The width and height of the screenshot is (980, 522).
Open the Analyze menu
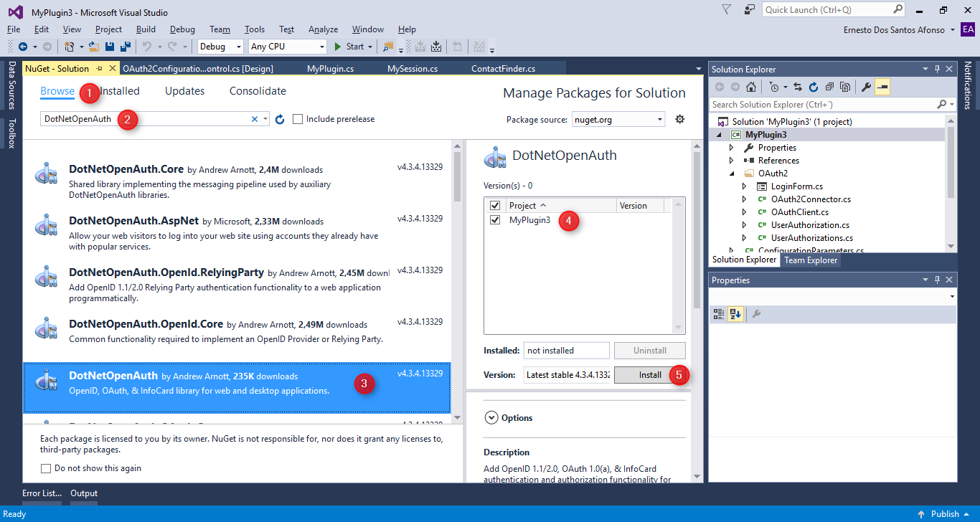point(323,29)
